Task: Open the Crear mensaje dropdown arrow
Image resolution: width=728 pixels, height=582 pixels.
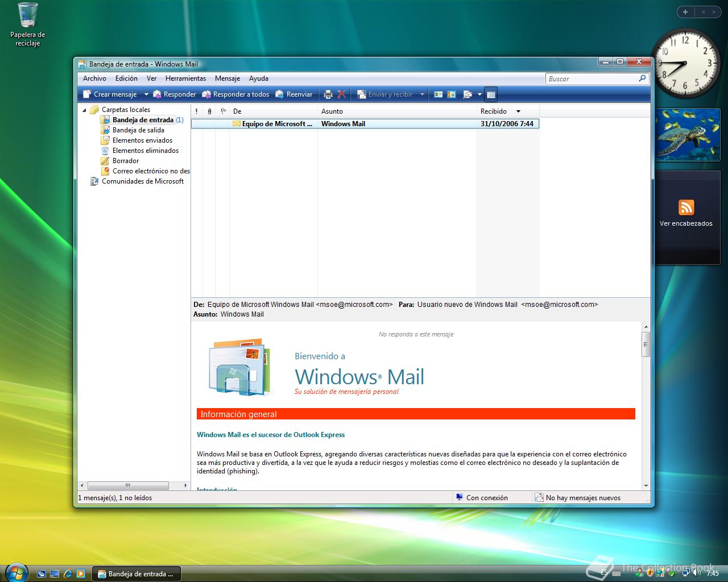Action: click(x=146, y=94)
